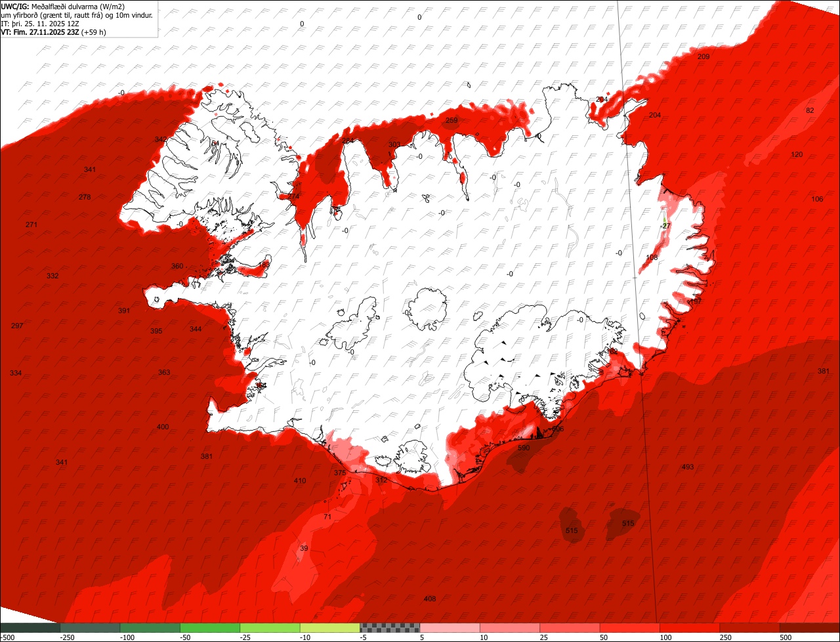Viewport: 840px width, 642px height.
Task: Click the '500' legend label
Action: [x=786, y=637]
